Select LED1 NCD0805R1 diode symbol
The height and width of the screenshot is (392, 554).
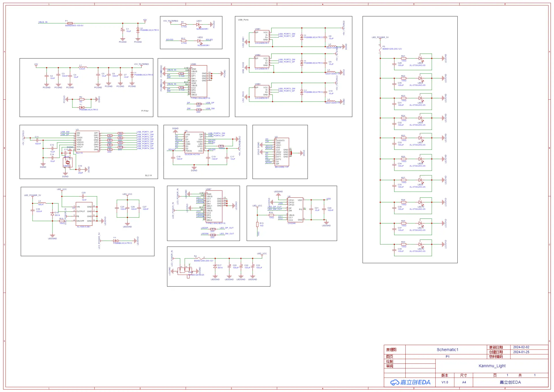pos(198,25)
